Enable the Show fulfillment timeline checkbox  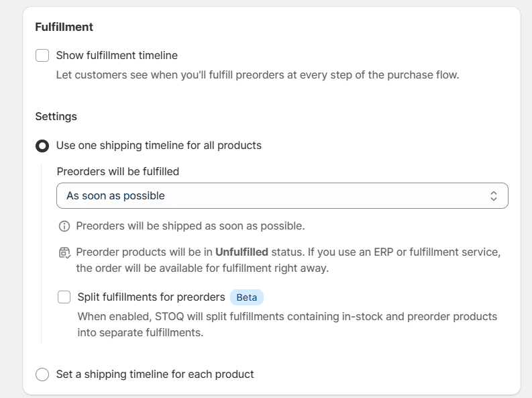tap(42, 56)
